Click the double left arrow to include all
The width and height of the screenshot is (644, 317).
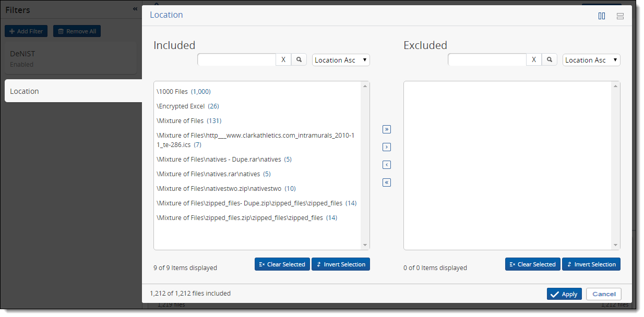[386, 182]
